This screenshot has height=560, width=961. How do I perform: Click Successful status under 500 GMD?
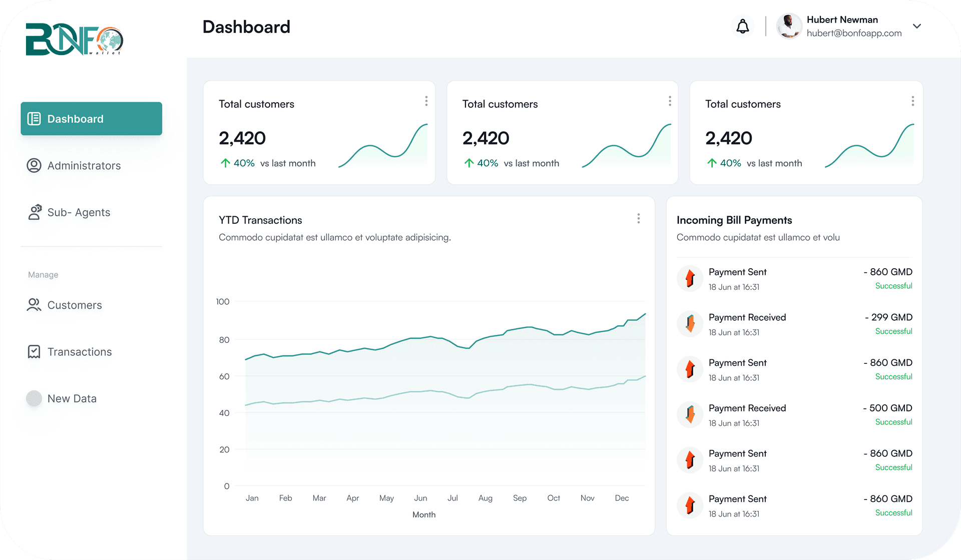click(893, 422)
